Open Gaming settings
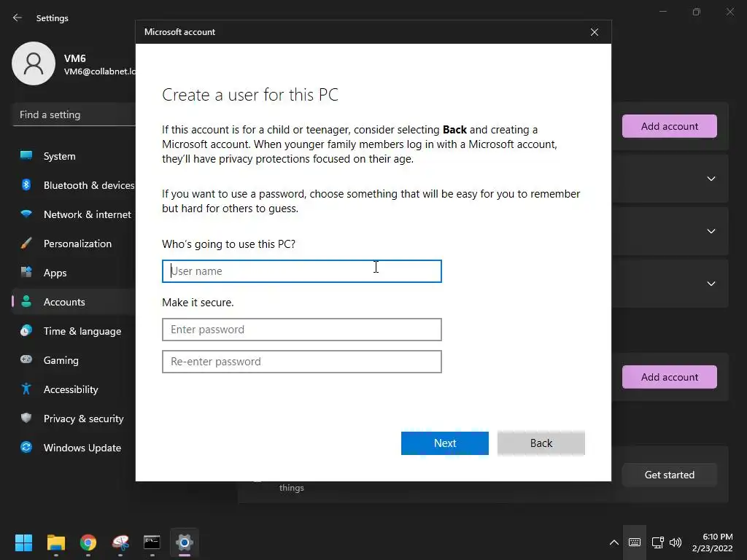 point(74,360)
